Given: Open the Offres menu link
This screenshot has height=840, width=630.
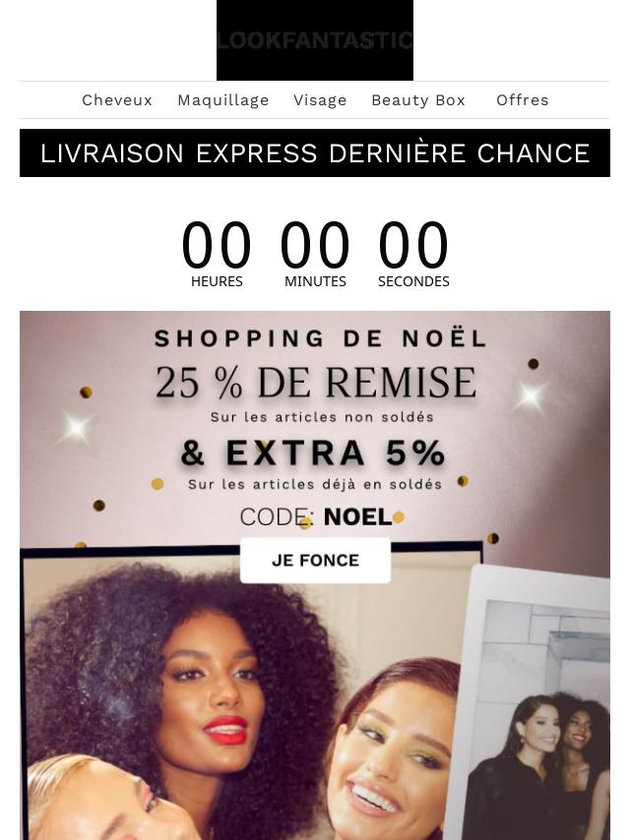Looking at the screenshot, I should (523, 100).
